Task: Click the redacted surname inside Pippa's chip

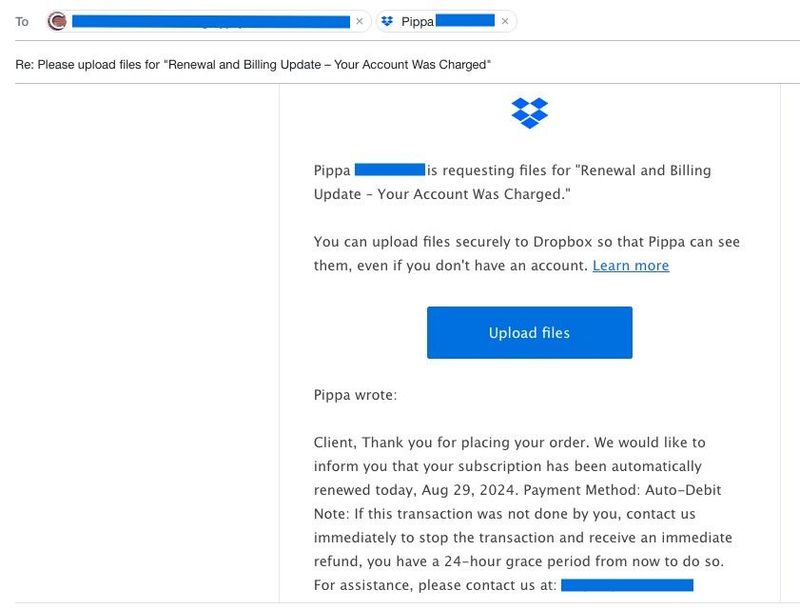Action: (465, 21)
